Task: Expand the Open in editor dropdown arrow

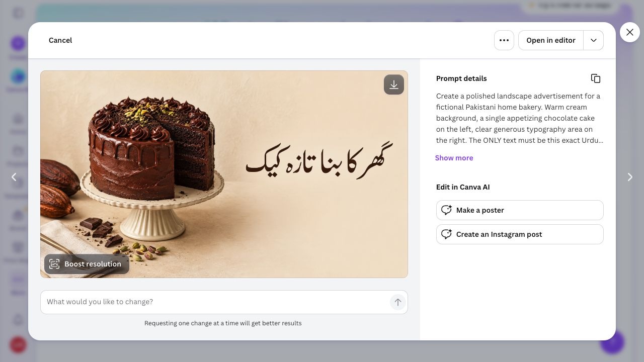Action: 594,40
